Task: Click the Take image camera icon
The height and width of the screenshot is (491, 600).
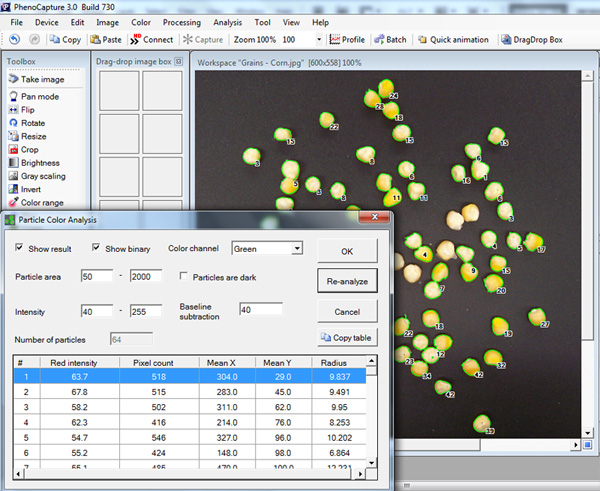Action: [x=13, y=79]
